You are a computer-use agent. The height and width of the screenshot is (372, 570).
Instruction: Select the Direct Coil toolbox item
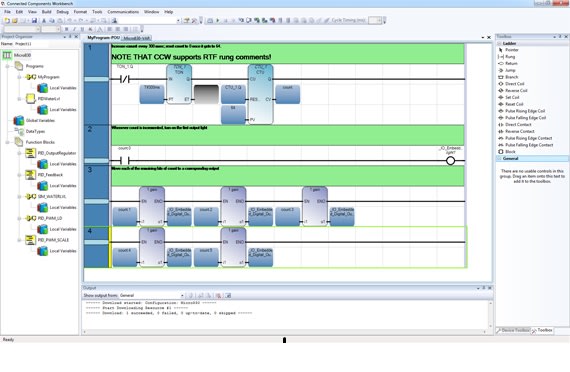[511, 84]
